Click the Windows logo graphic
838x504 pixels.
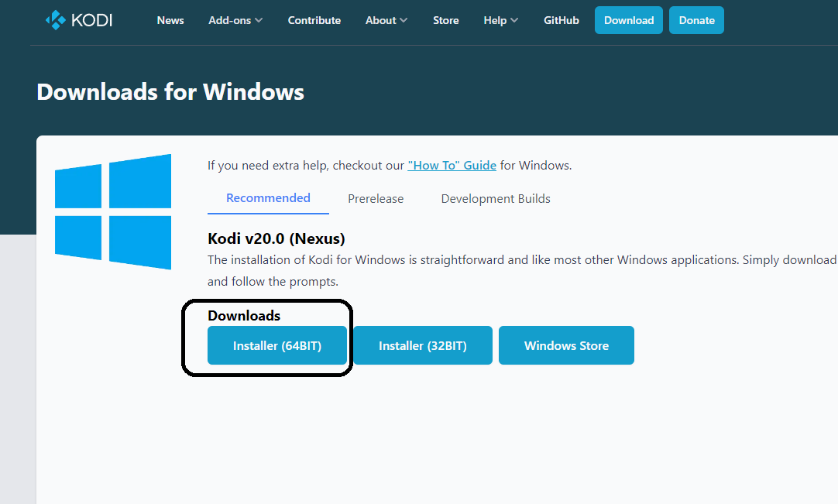tap(112, 211)
